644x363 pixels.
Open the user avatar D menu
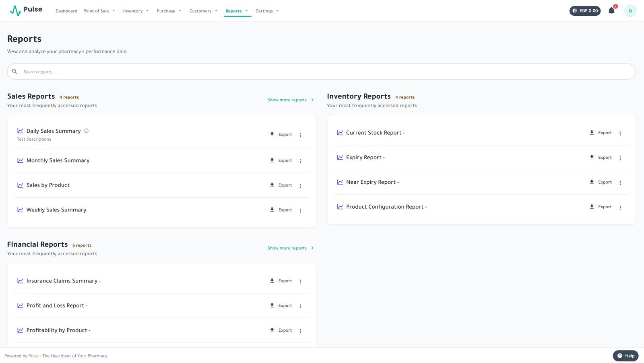(630, 11)
